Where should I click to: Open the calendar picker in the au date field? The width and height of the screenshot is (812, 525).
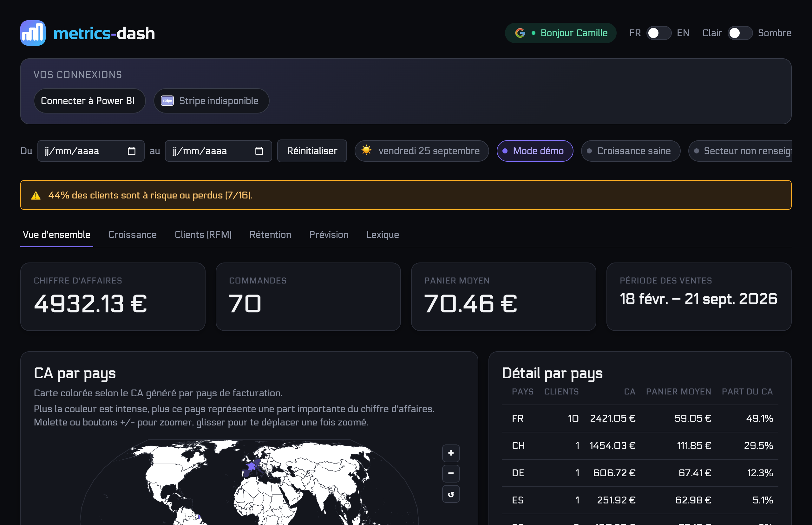tap(259, 151)
